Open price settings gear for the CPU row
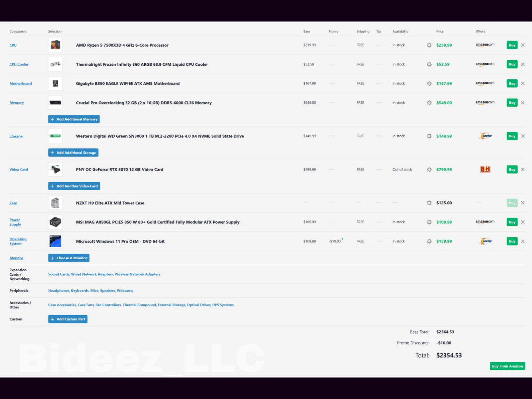Image resolution: width=532 pixels, height=399 pixels. click(x=429, y=45)
